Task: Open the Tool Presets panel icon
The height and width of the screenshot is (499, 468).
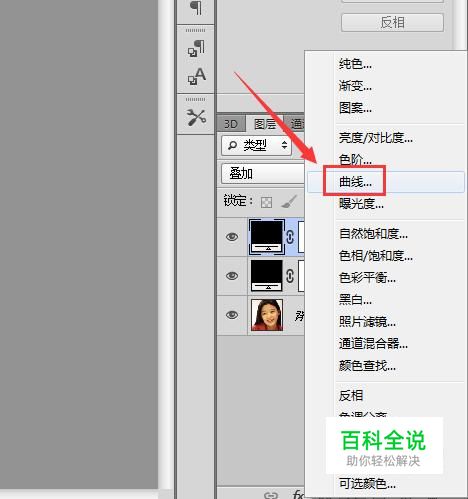Action: point(196,117)
